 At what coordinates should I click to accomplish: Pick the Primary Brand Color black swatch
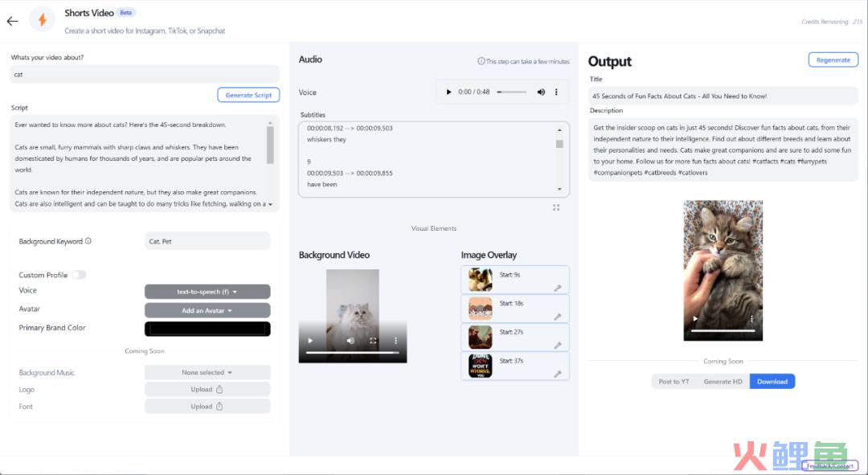[x=207, y=329]
